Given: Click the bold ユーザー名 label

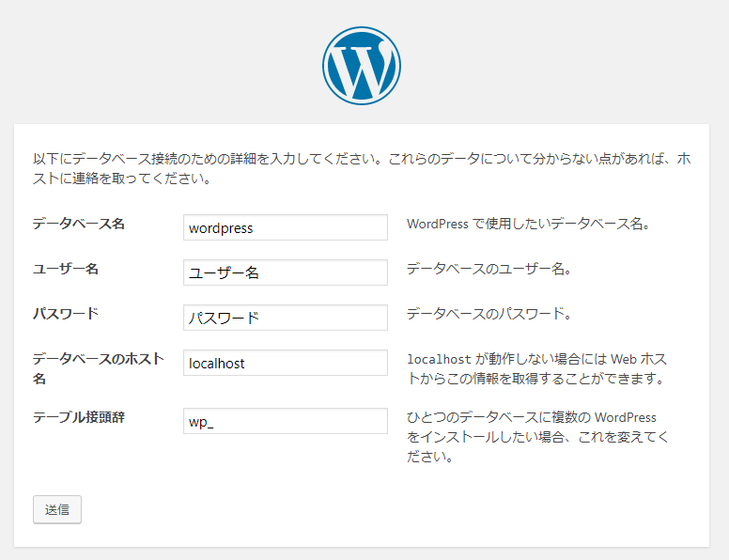Looking at the screenshot, I should point(66,269).
